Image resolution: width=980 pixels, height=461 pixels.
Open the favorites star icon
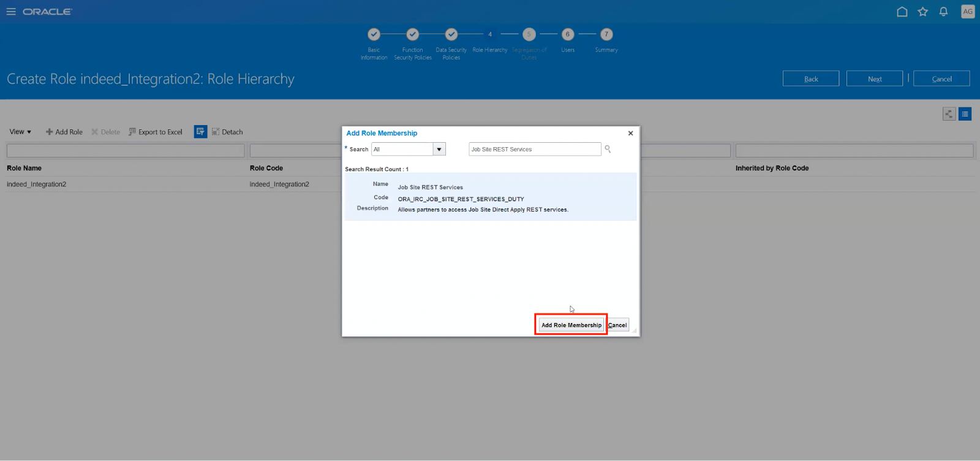923,12
